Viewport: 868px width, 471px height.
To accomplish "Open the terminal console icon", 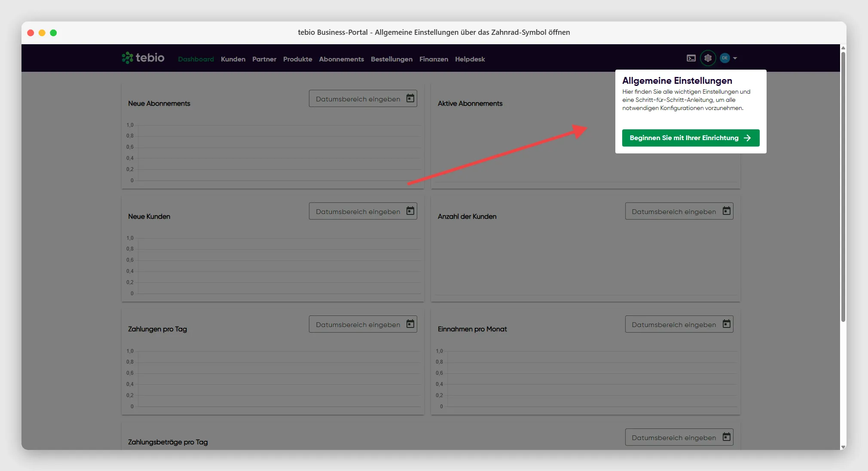I will [691, 58].
